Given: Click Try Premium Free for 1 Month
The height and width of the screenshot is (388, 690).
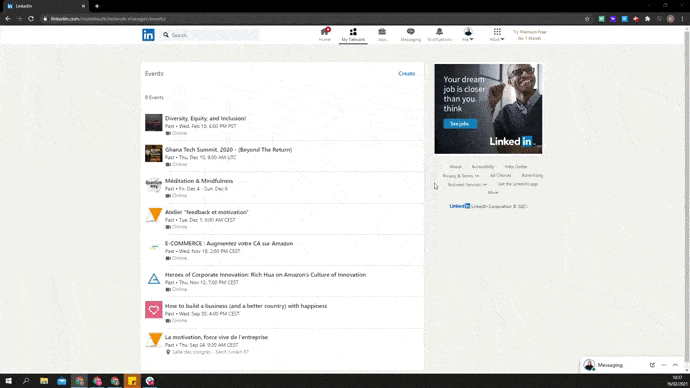Looking at the screenshot, I should [529, 35].
